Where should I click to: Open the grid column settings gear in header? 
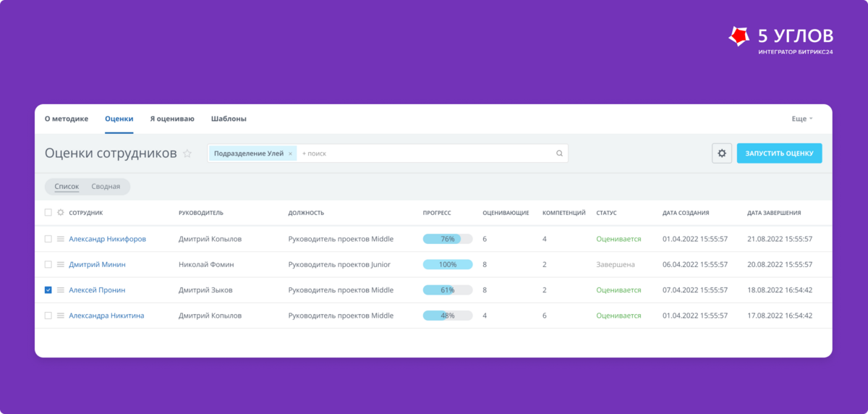tap(61, 213)
